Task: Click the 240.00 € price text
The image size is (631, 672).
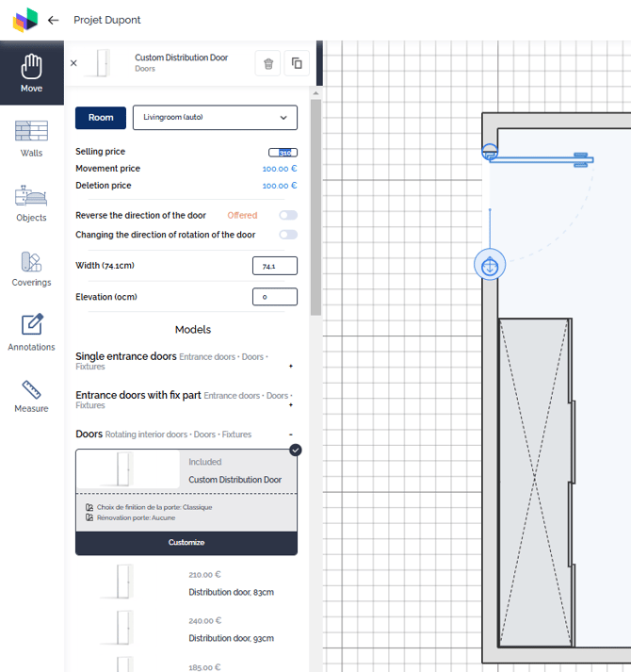Action: pyautogui.click(x=204, y=620)
